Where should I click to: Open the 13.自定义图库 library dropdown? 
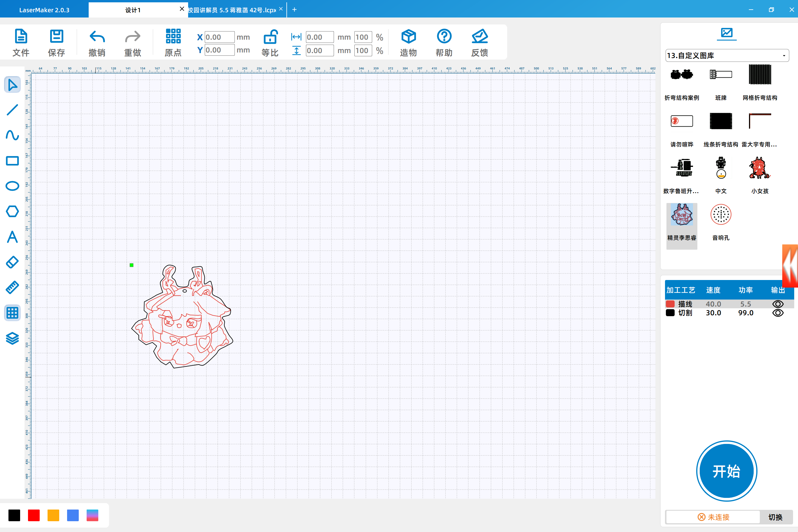point(727,55)
